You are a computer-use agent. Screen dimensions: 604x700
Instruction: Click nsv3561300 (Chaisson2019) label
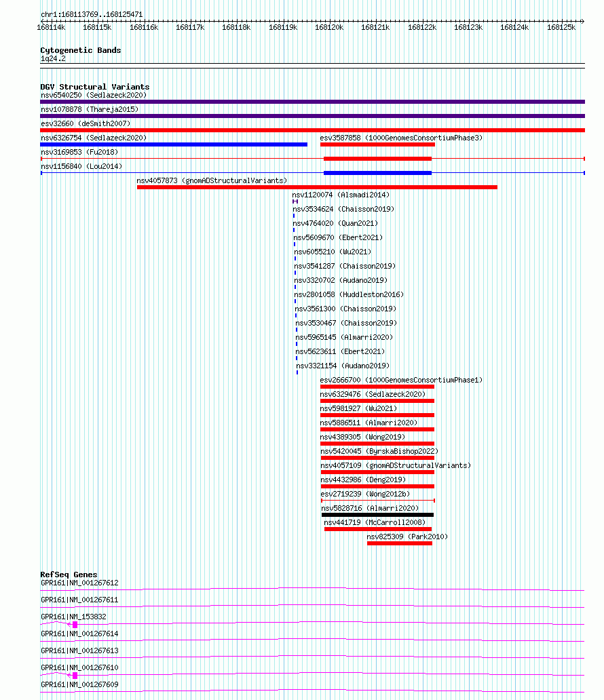tap(346, 309)
